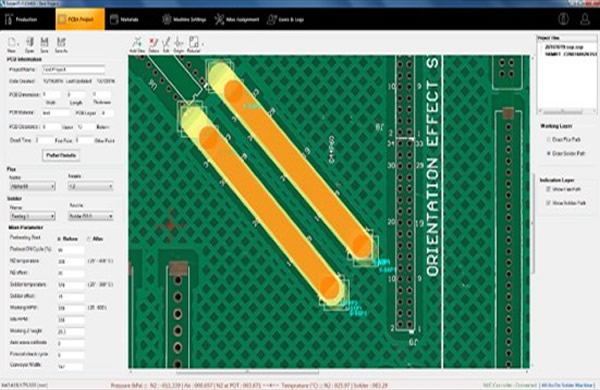
Task: Toggle the Show Solder Path checkbox
Action: (x=548, y=203)
